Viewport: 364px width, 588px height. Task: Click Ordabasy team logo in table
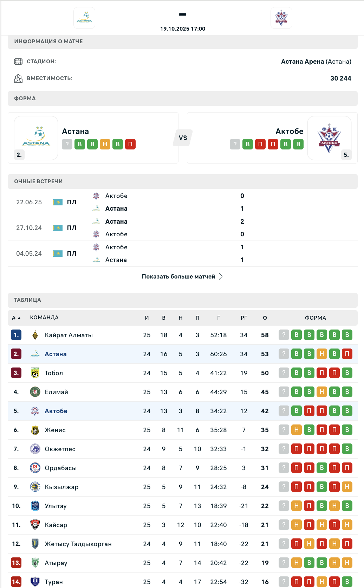pyautogui.click(x=35, y=468)
